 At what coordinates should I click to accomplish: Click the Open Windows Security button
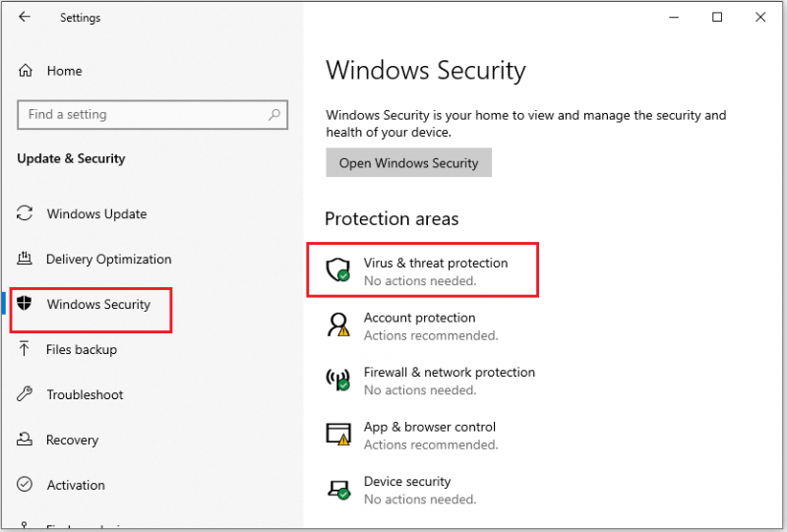(408, 162)
